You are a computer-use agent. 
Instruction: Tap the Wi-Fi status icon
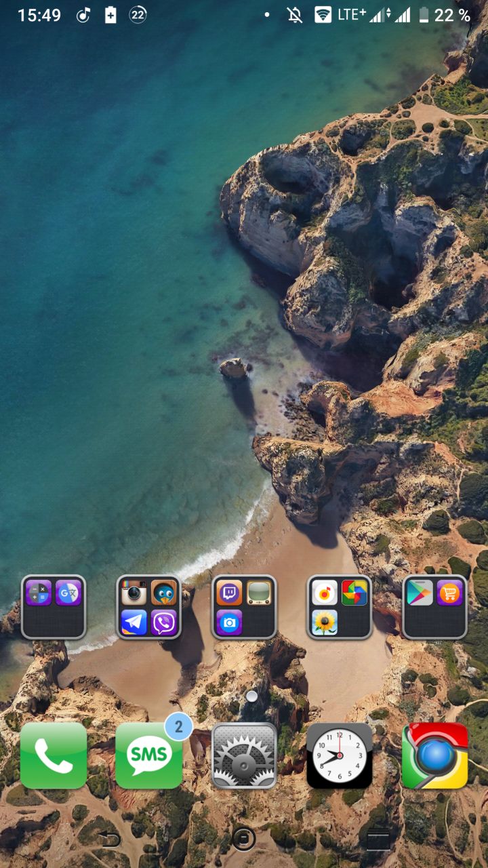323,15
